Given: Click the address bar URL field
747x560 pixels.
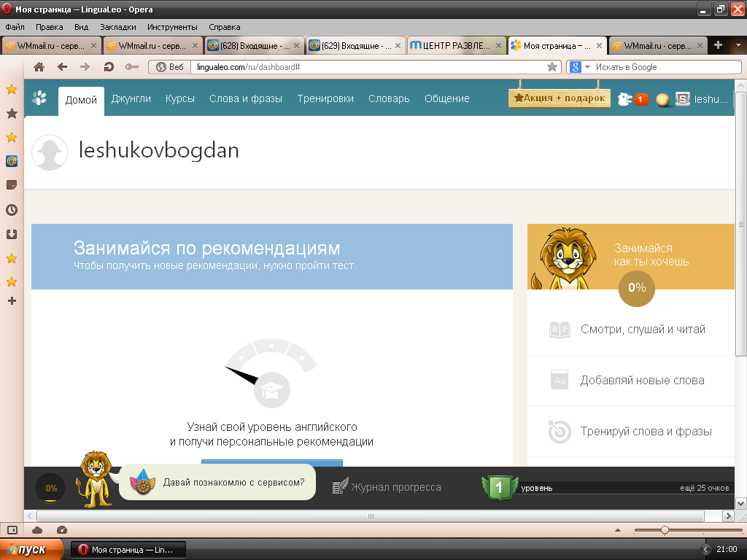Looking at the screenshot, I should pos(368,67).
